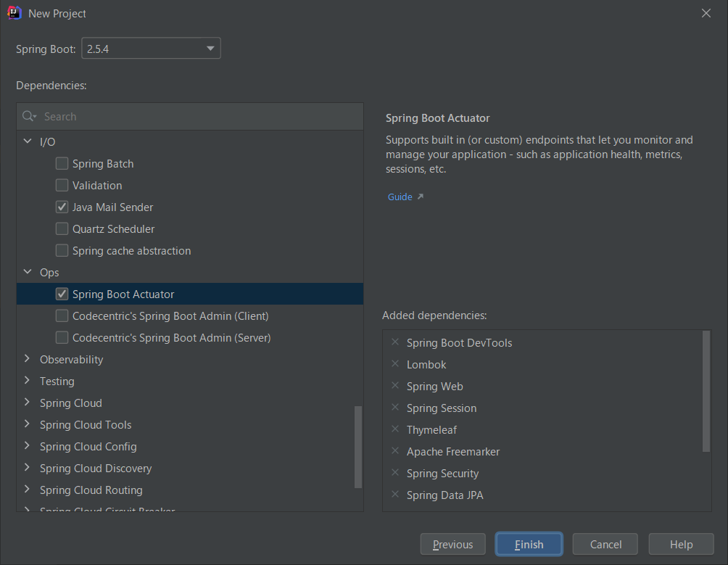Image resolution: width=728 pixels, height=565 pixels.
Task: Select 'Thymeleaf' in added dependencies
Action: tap(431, 430)
